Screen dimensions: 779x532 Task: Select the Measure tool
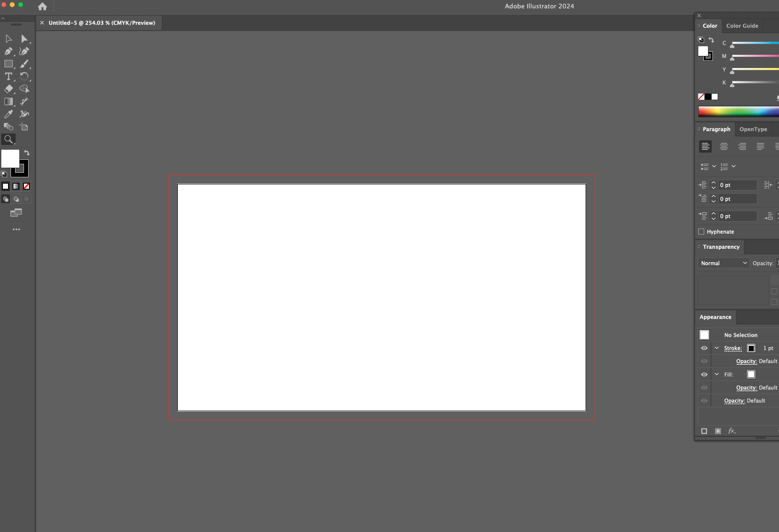click(24, 102)
